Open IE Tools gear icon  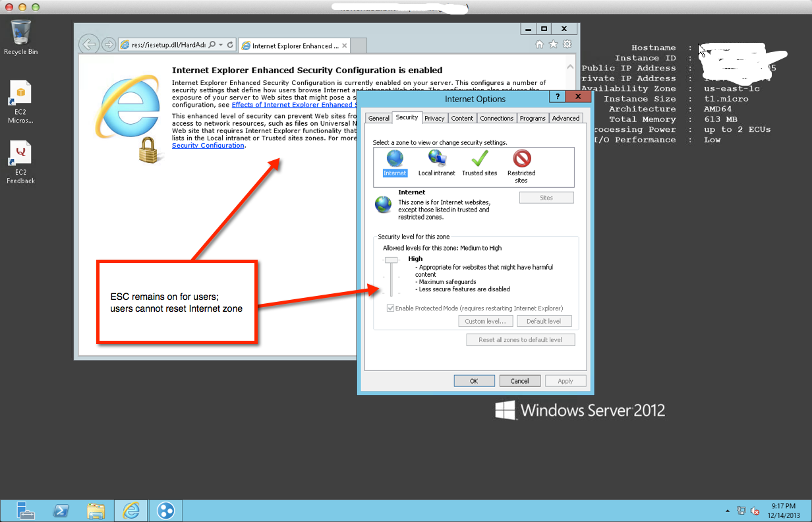click(x=567, y=44)
